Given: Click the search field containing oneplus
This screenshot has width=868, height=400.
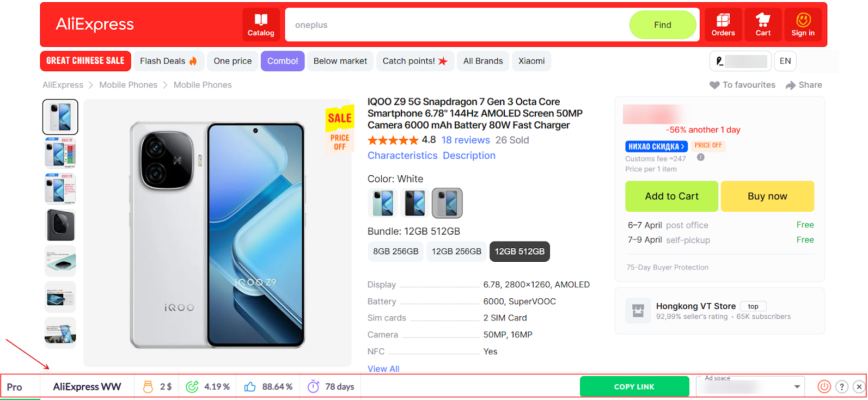Looking at the screenshot, I should point(457,25).
